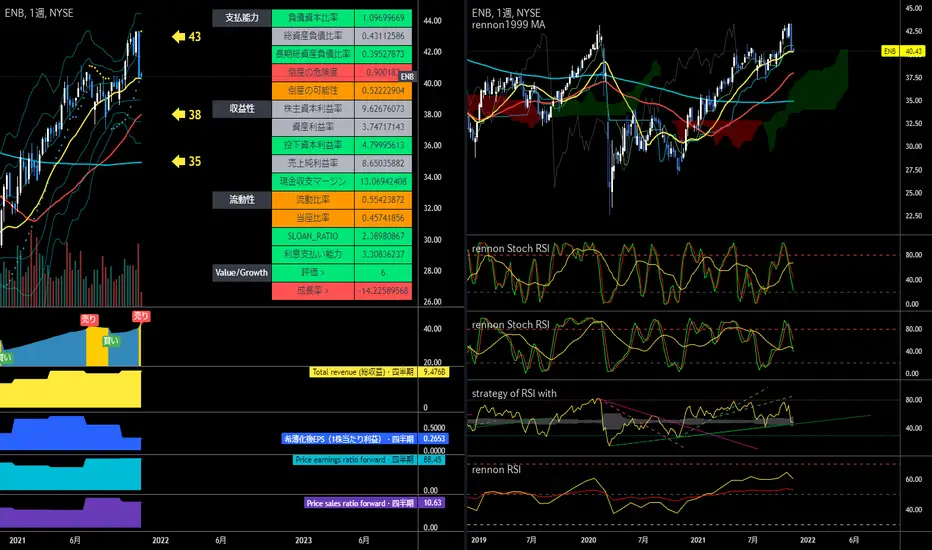932x550 pixels.
Task: Click the fully visible green 買い marker
Action: (111, 341)
